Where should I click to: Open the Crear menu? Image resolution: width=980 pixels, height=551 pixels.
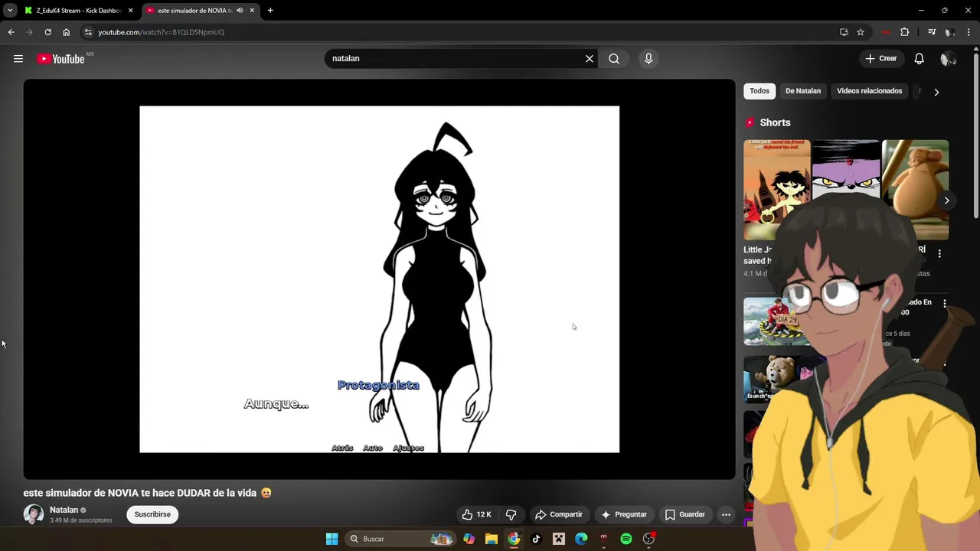[880, 59]
